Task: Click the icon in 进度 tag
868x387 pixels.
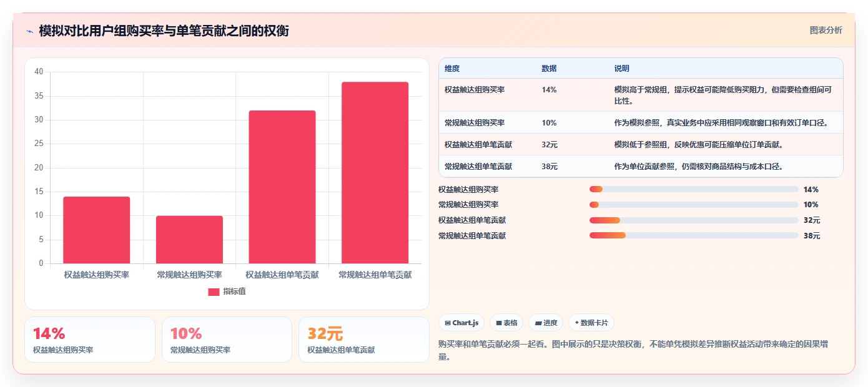Action: (538, 323)
